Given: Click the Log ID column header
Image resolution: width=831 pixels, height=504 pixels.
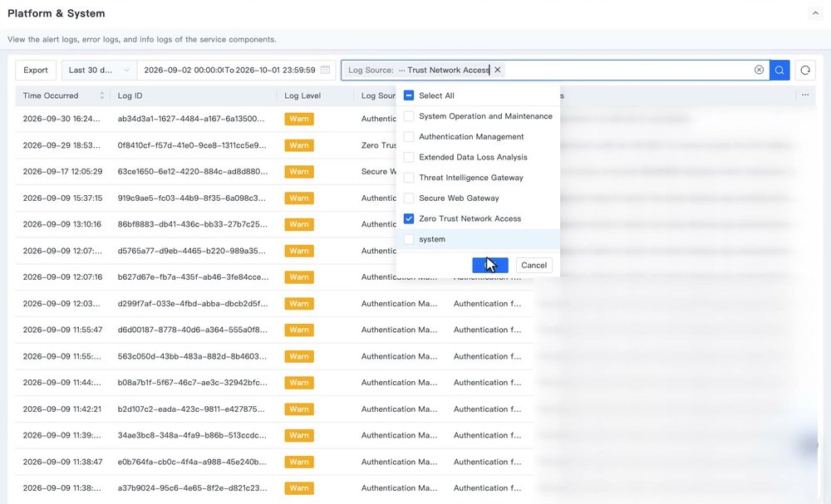Looking at the screenshot, I should click(x=130, y=95).
